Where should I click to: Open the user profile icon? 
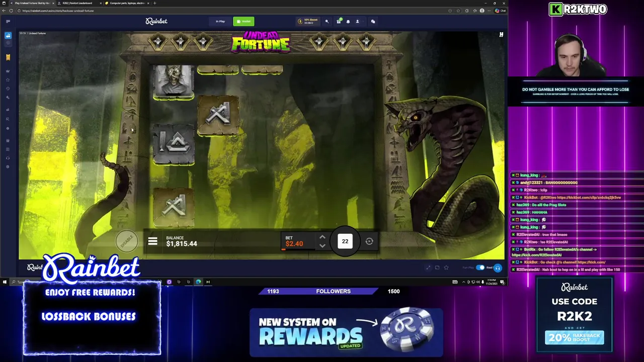point(358,21)
